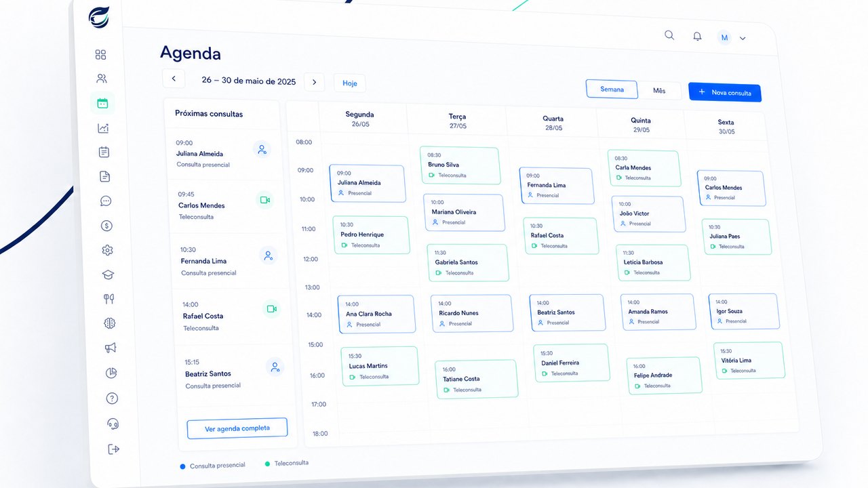Click video icon beside Rafael Costa 14:00 in Próximas consultas
This screenshot has height=488, width=868.
point(271,309)
